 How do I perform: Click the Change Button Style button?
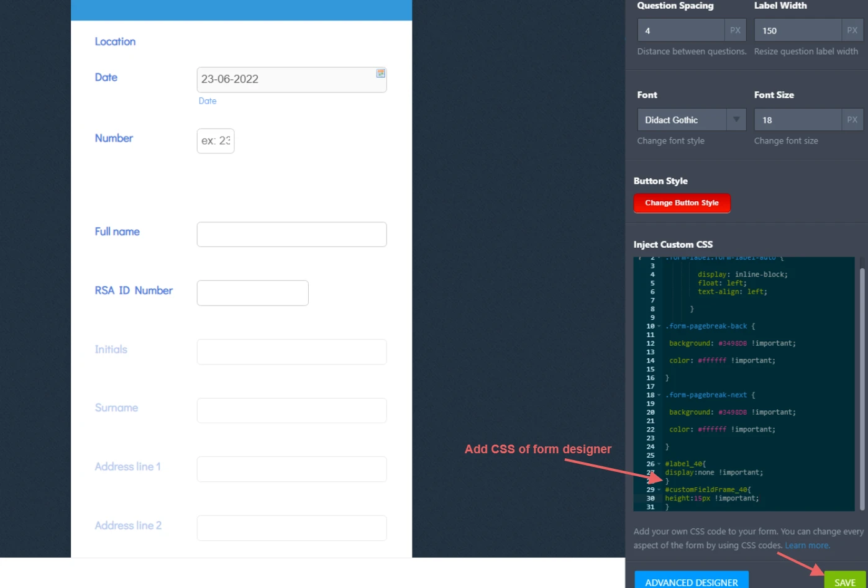682,203
